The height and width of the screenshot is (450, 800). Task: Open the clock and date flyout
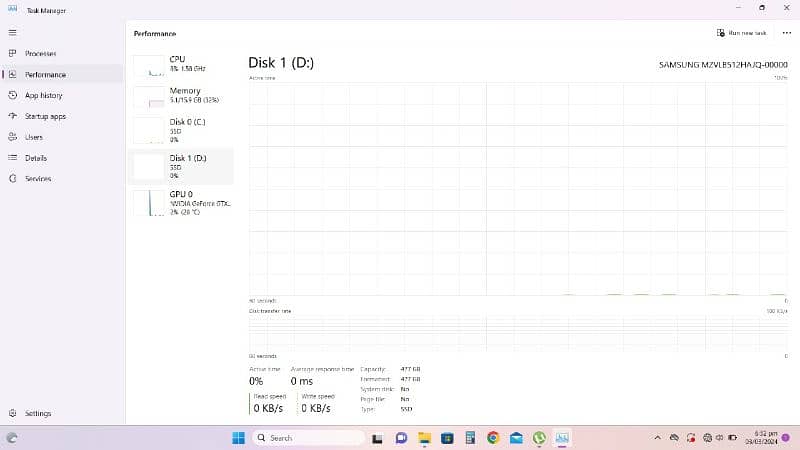pos(761,438)
